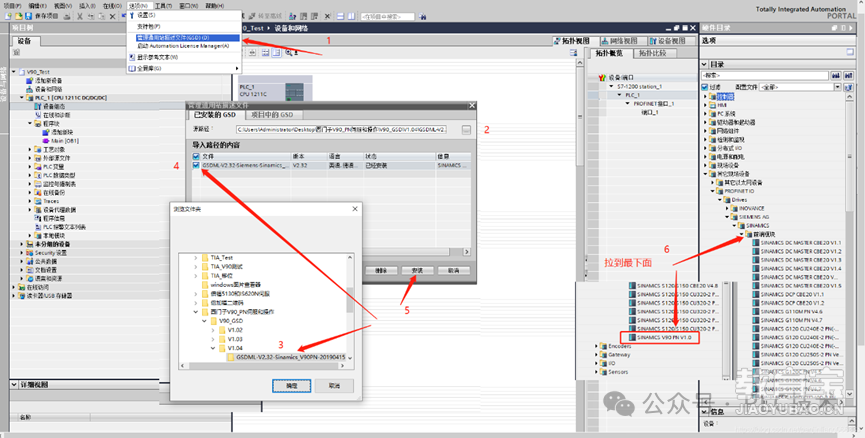Open device configuration item under PLC_1
This screenshot has height=438, width=865.
(x=54, y=106)
